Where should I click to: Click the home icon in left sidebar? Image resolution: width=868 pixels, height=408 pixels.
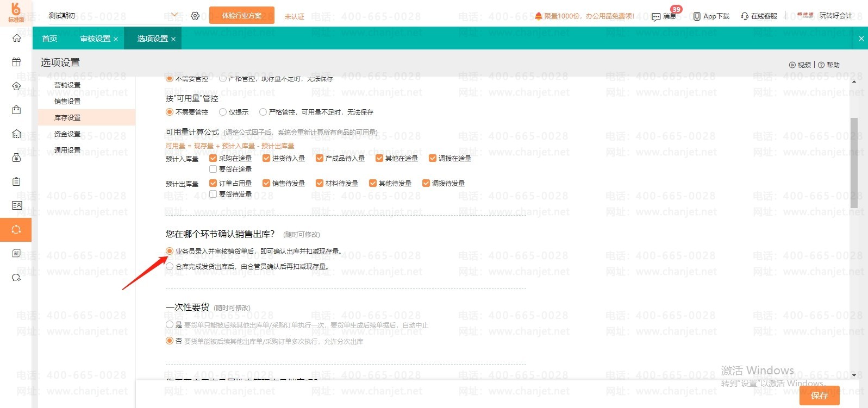16,38
